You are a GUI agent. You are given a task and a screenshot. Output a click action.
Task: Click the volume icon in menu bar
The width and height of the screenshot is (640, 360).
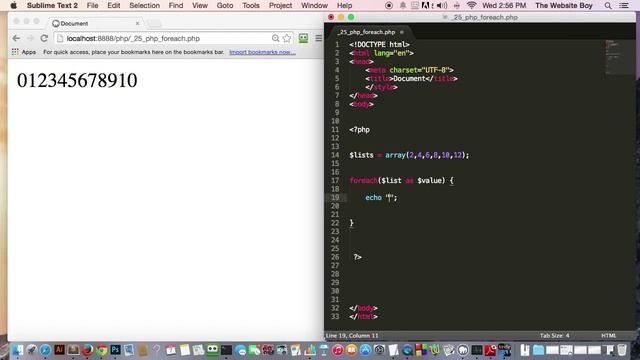pyautogui.click(x=442, y=5)
